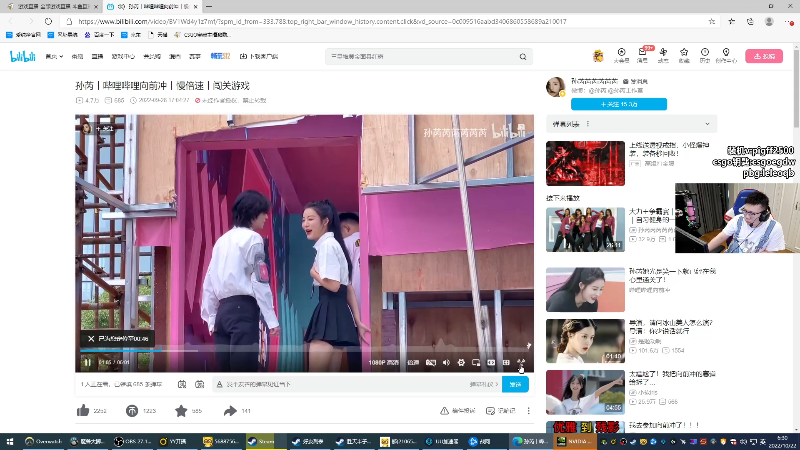Click the blue send danmaku button

point(515,384)
